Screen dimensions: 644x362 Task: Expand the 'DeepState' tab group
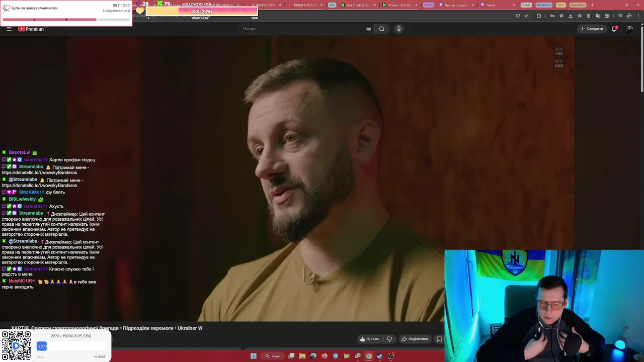pos(578,5)
